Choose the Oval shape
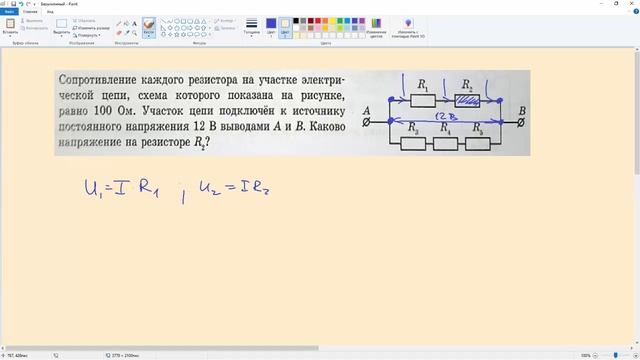640x360 pixels. tap(177, 21)
